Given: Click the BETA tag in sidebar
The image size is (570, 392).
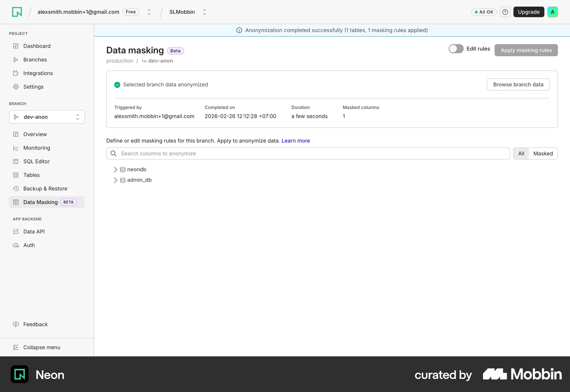Looking at the screenshot, I should (x=69, y=202).
